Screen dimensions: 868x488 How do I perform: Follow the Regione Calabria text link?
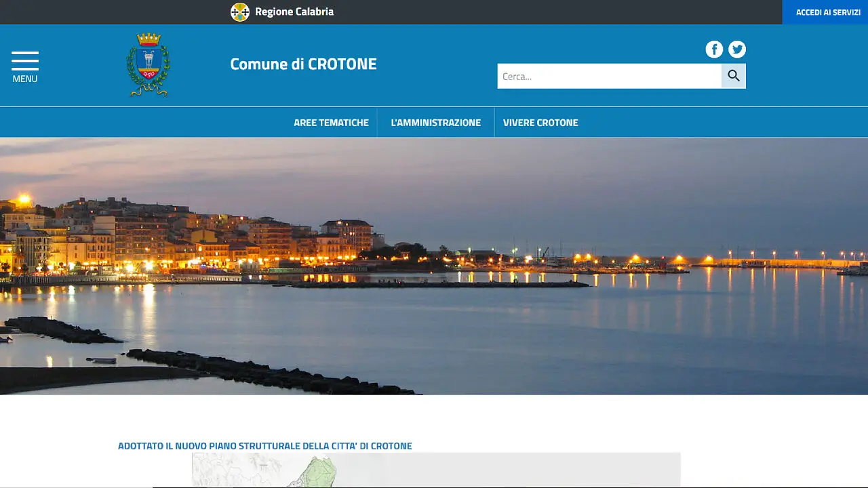point(294,12)
